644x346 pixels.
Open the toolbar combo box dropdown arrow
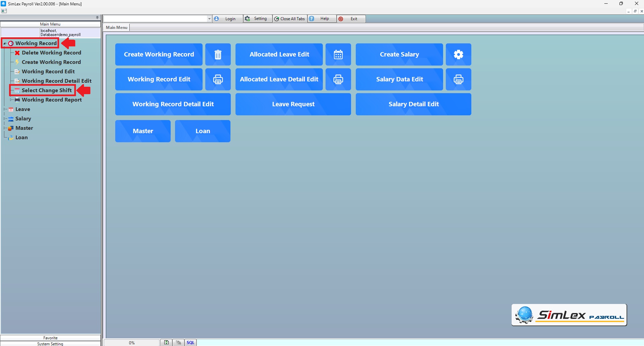click(209, 19)
